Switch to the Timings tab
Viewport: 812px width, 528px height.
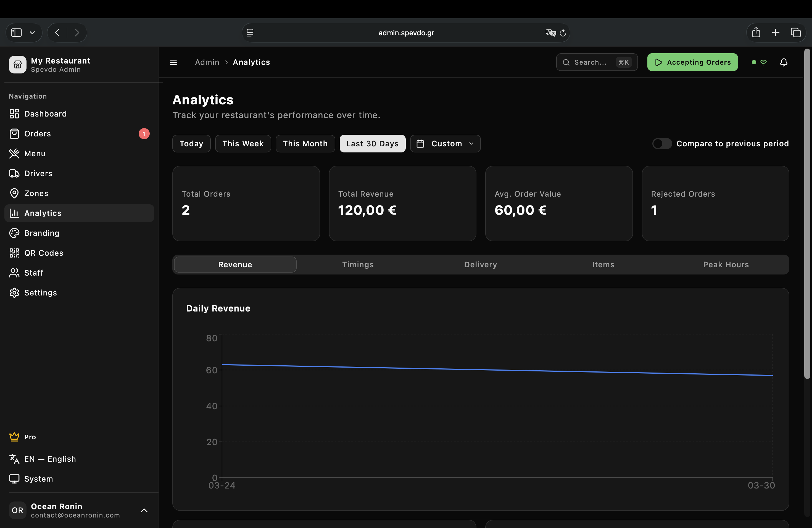pos(358,264)
